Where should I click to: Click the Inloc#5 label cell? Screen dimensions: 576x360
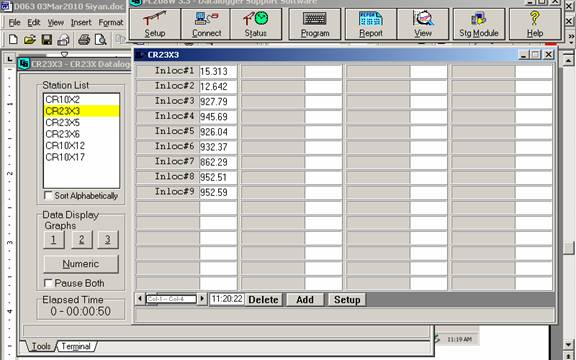[168, 131]
